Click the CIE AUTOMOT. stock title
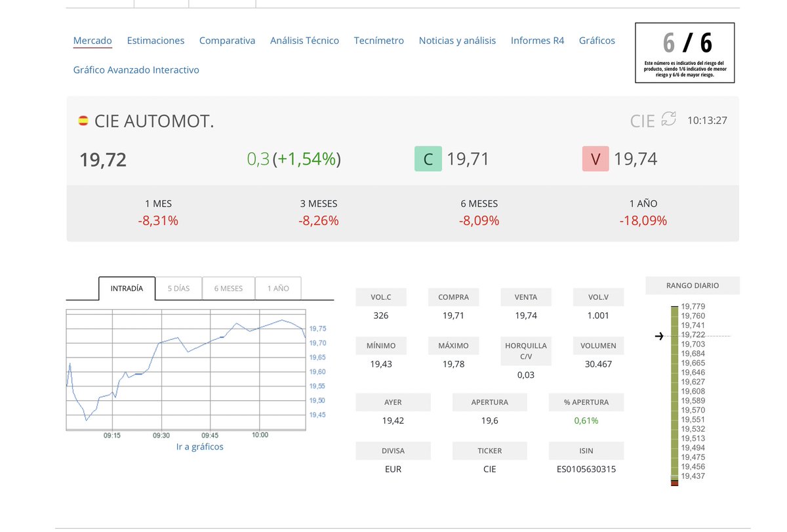Screen dimensions: 787x532 154,121
